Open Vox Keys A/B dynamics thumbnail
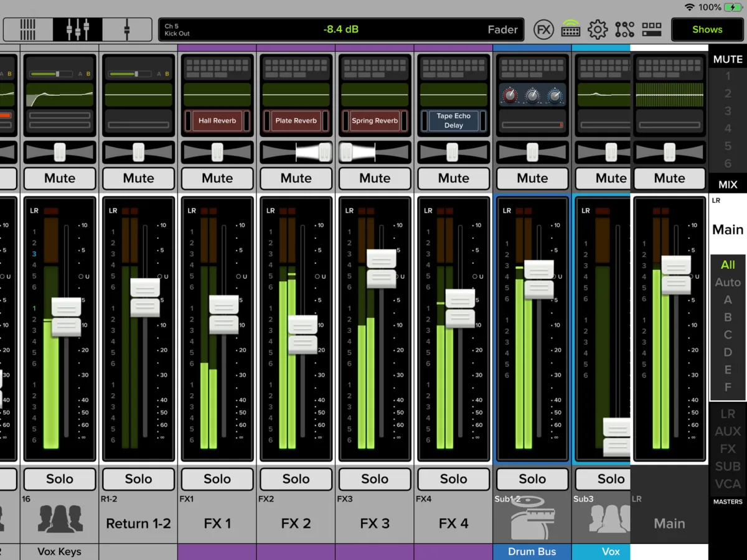747x560 pixels. 60,74
